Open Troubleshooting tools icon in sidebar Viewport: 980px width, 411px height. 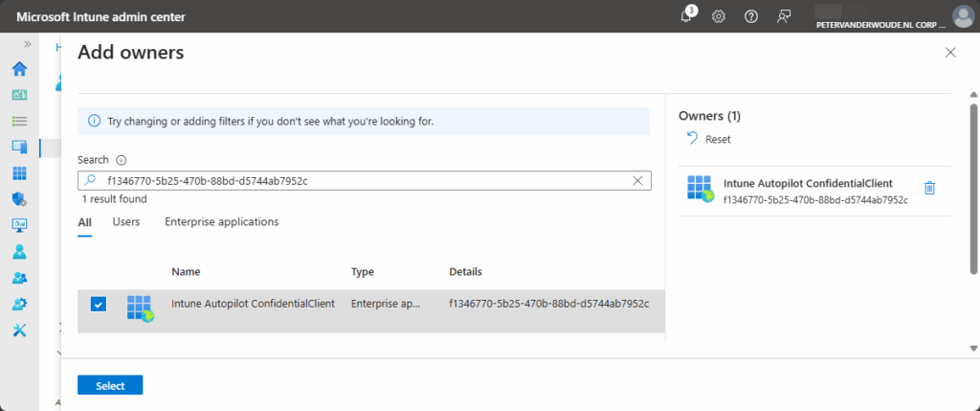coord(19,331)
